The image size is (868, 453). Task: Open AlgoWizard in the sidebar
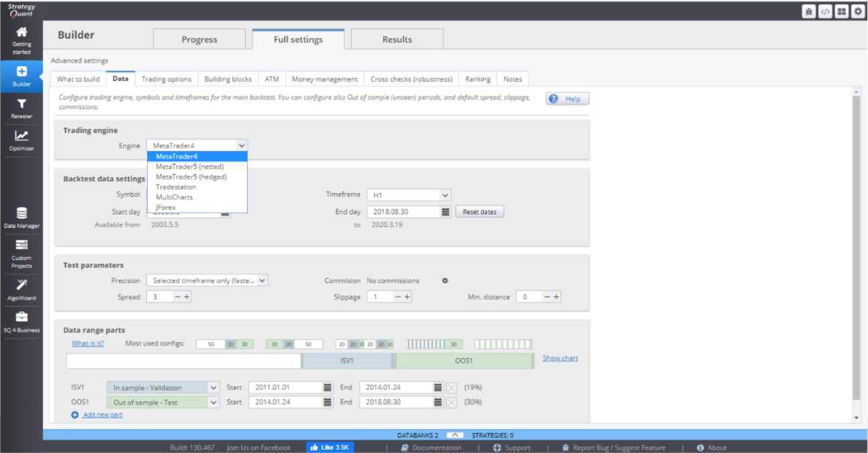coord(21,289)
